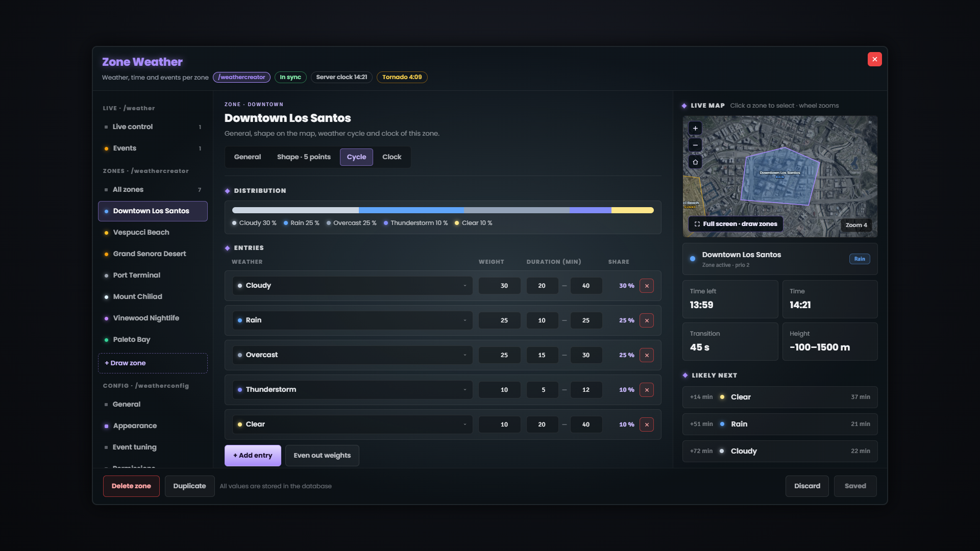
Task: Delete the current zone
Action: [131, 486]
